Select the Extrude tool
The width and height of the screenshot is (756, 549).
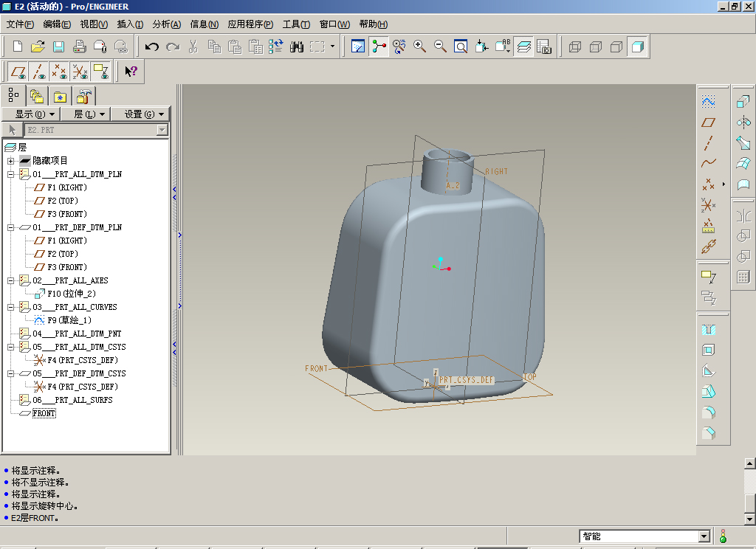point(743,101)
